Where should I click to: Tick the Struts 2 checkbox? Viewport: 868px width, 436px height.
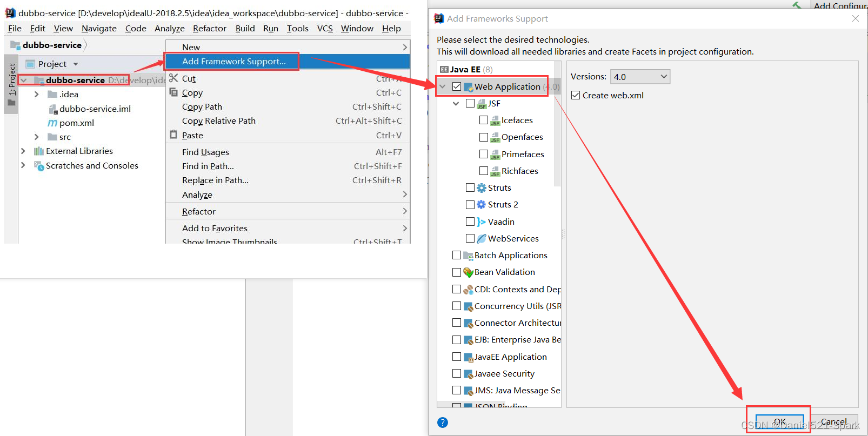point(470,205)
